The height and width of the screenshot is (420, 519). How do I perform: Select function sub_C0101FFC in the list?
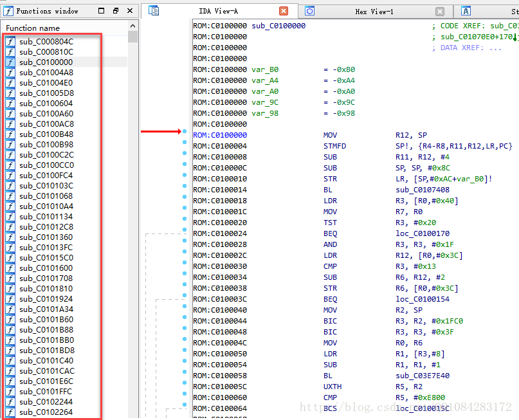tap(46, 391)
